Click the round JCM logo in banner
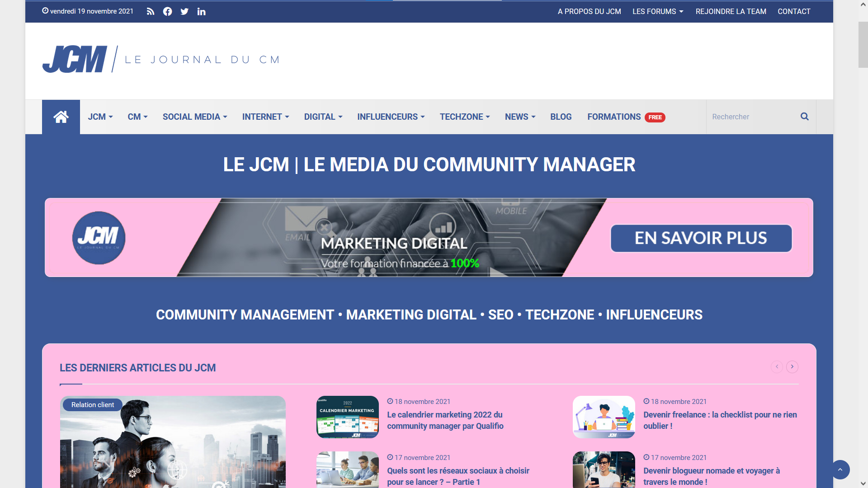The height and width of the screenshot is (488, 868). [x=99, y=238]
